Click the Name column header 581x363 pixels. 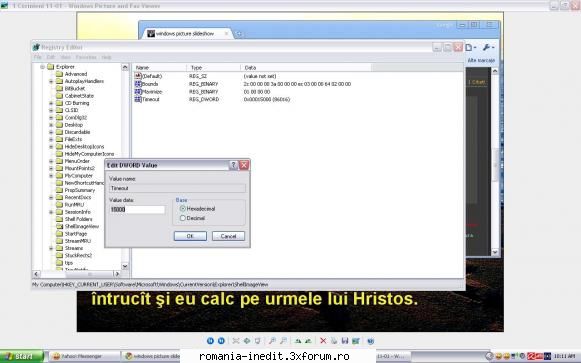(159, 68)
